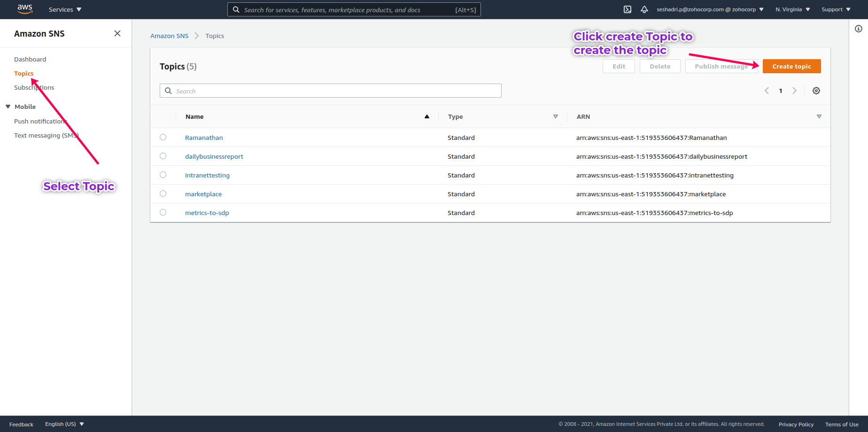The width and height of the screenshot is (868, 432).
Task: Open Push notifications in the sidebar
Action: pos(41,121)
